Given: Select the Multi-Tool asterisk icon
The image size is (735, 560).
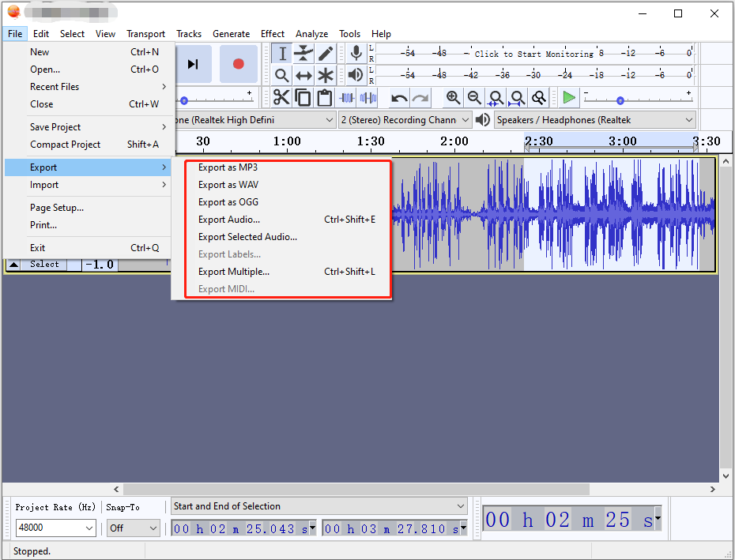Looking at the screenshot, I should [325, 76].
